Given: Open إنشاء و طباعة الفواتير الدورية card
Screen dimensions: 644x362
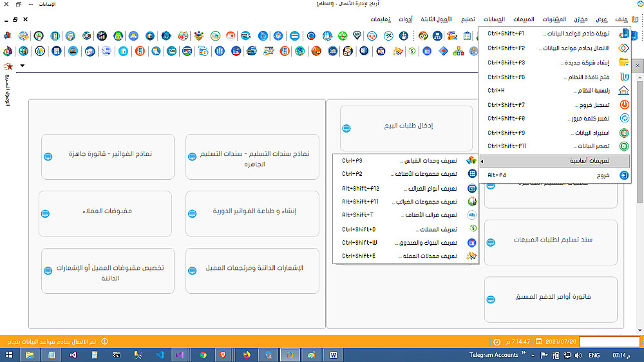Looking at the screenshot, I should [x=252, y=214].
